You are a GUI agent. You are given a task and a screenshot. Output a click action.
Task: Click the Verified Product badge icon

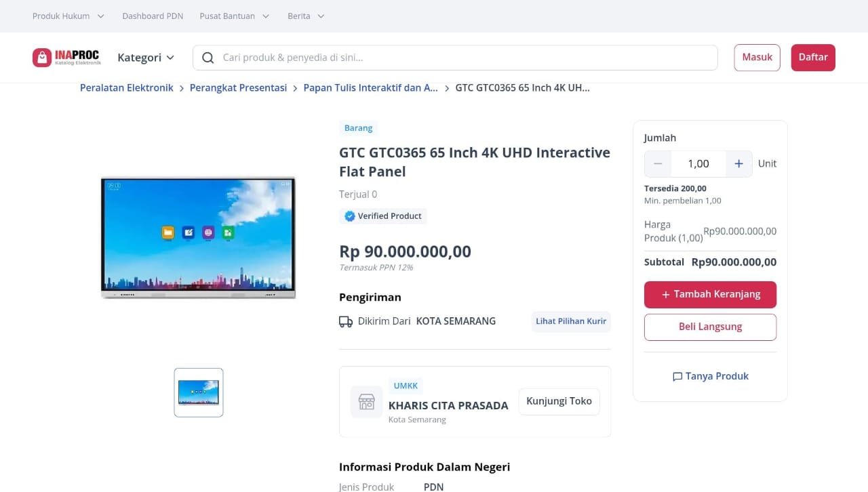(350, 216)
